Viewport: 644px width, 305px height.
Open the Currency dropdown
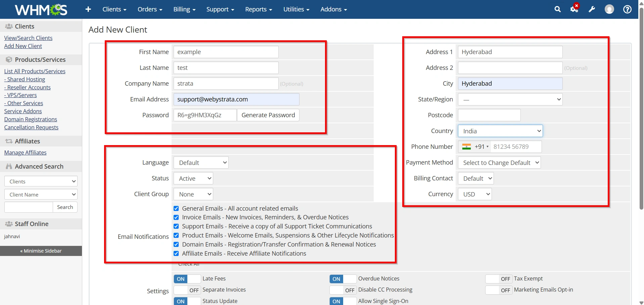tap(475, 194)
